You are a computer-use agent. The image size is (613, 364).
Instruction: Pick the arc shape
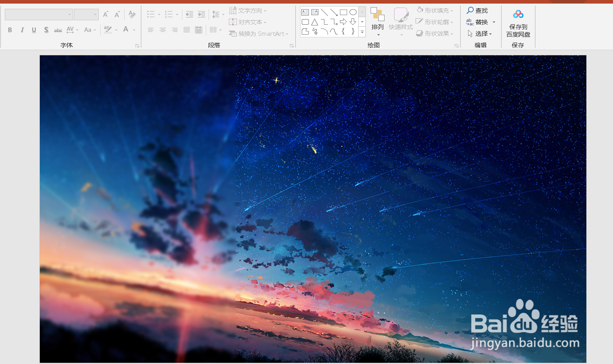[x=324, y=31]
